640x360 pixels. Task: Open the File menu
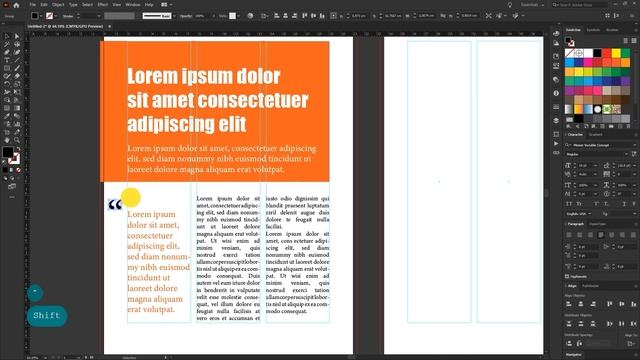pyautogui.click(x=32, y=5)
